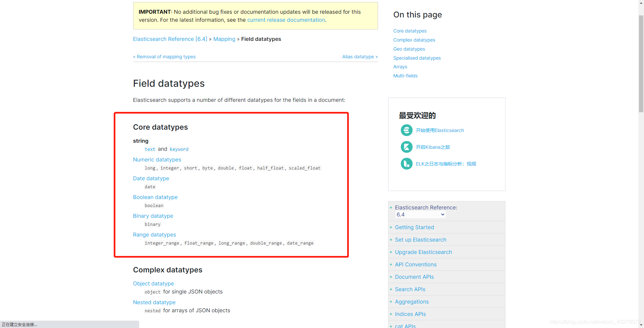Jump to Multi-fields in page index
The image size is (644, 328).
pos(406,76)
